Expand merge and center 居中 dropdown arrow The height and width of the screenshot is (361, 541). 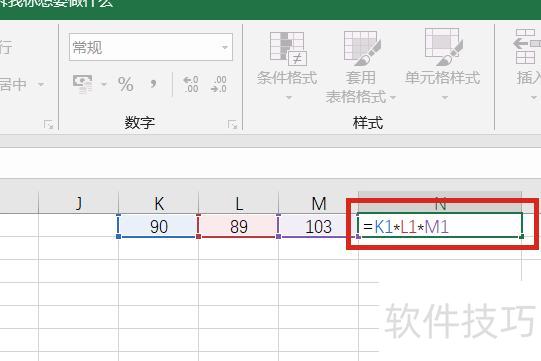tap(41, 84)
